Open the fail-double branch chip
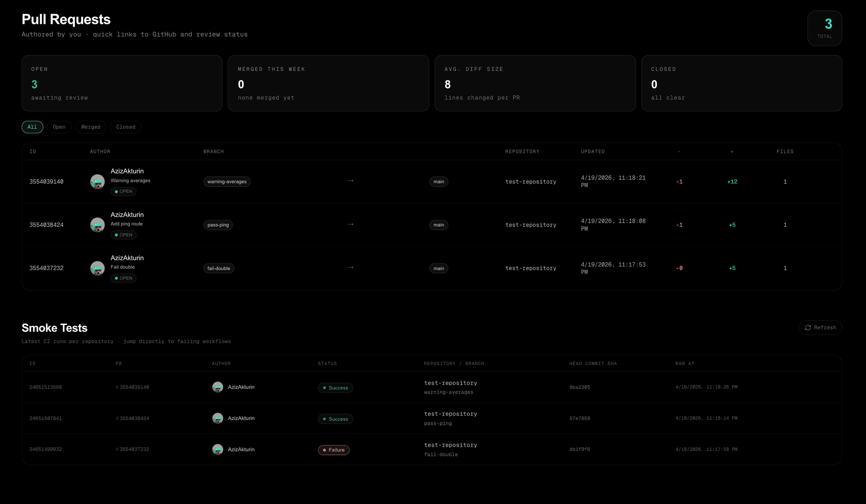The image size is (866, 504). 219,268
